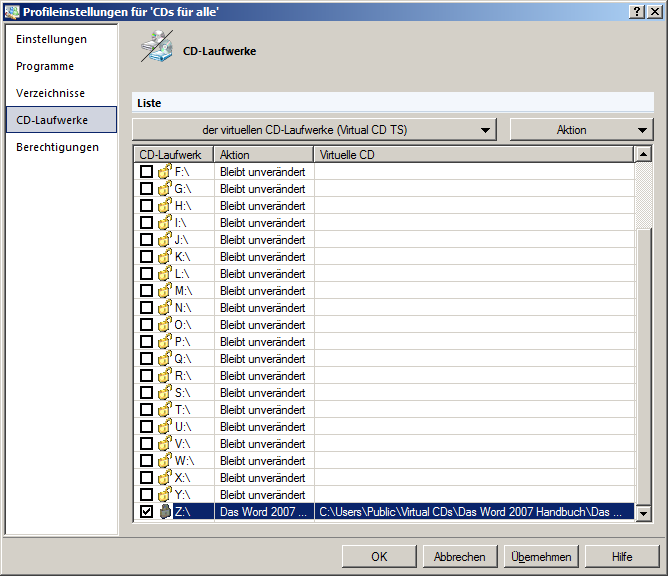Click the Z:\ drive icon with inserted CD

point(164,512)
